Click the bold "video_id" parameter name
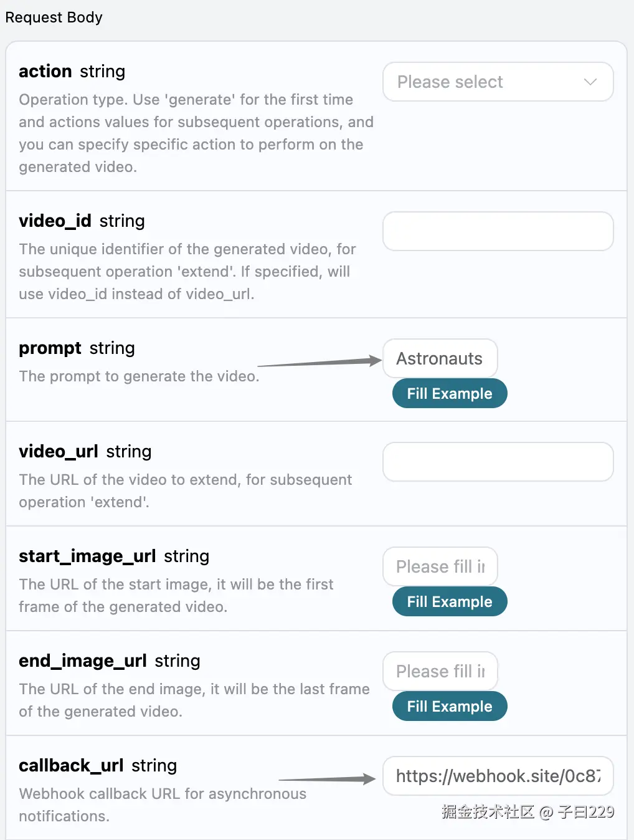Screen dimensions: 634x840 coord(55,221)
